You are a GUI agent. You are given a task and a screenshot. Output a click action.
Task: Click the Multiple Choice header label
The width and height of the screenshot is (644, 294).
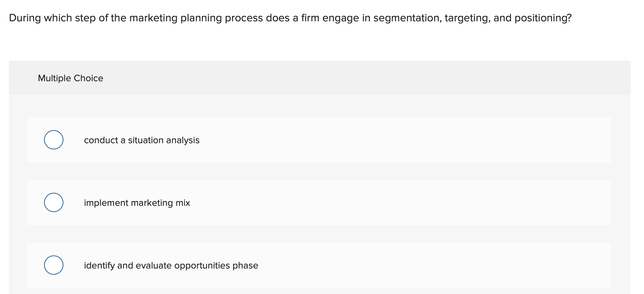tap(70, 78)
